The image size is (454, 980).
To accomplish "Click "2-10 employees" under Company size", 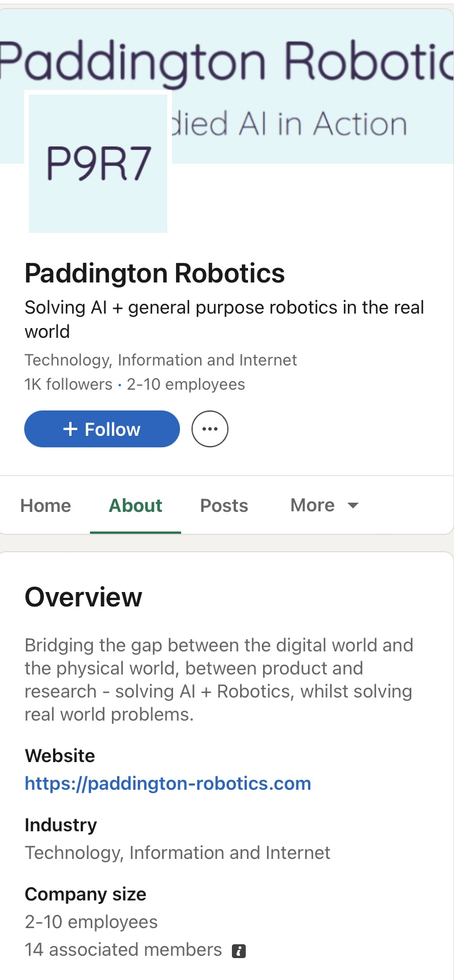I will pos(91,922).
